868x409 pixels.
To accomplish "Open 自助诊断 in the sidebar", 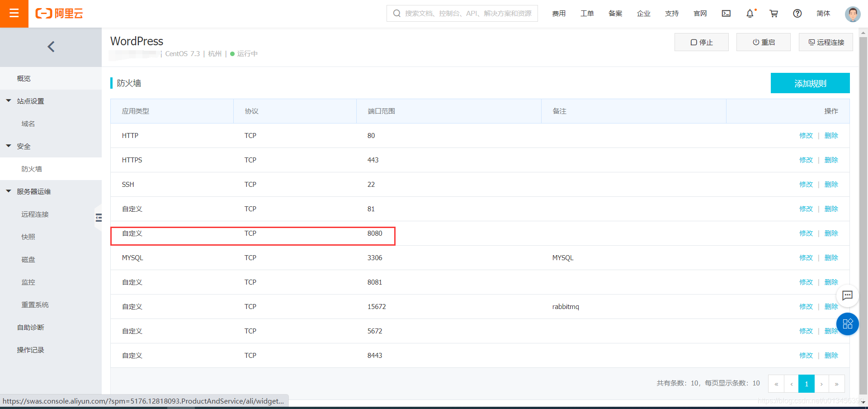I will tap(51, 327).
